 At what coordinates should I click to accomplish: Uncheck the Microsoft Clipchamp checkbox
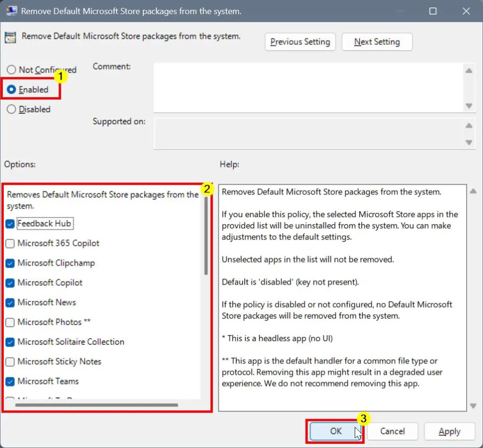tap(10, 263)
